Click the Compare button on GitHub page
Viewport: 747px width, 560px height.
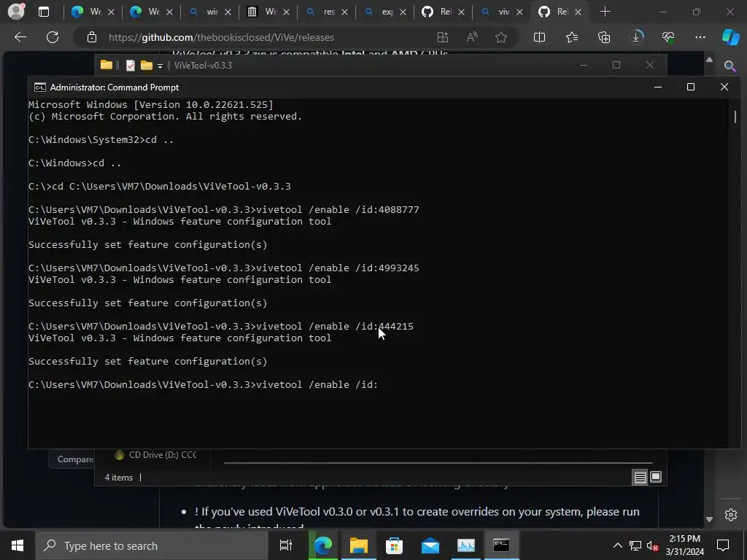(71, 459)
